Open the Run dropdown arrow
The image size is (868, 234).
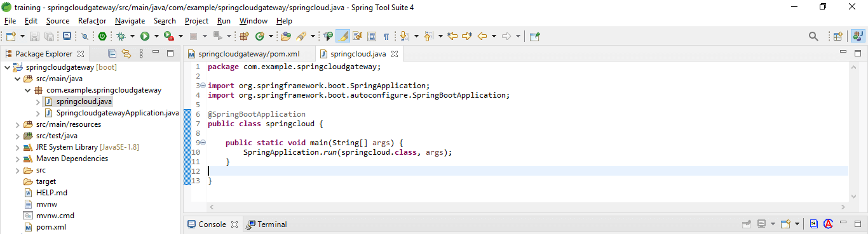click(156, 36)
